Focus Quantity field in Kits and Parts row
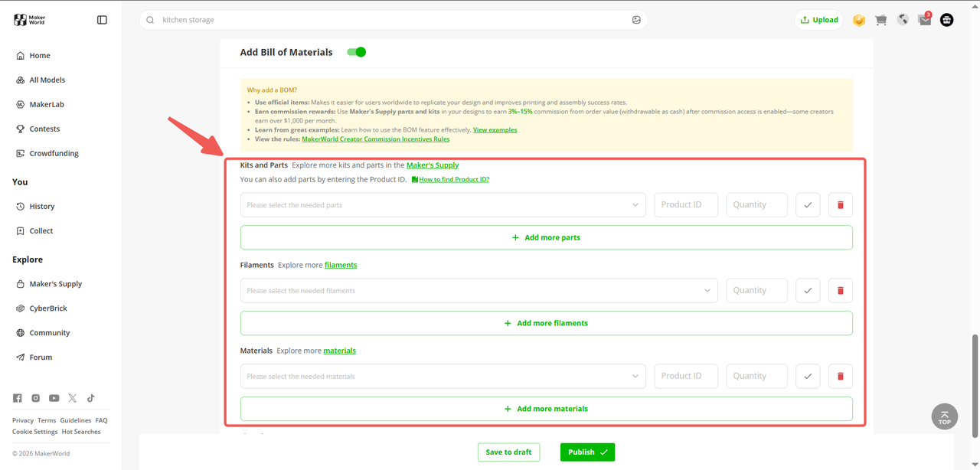 point(757,205)
